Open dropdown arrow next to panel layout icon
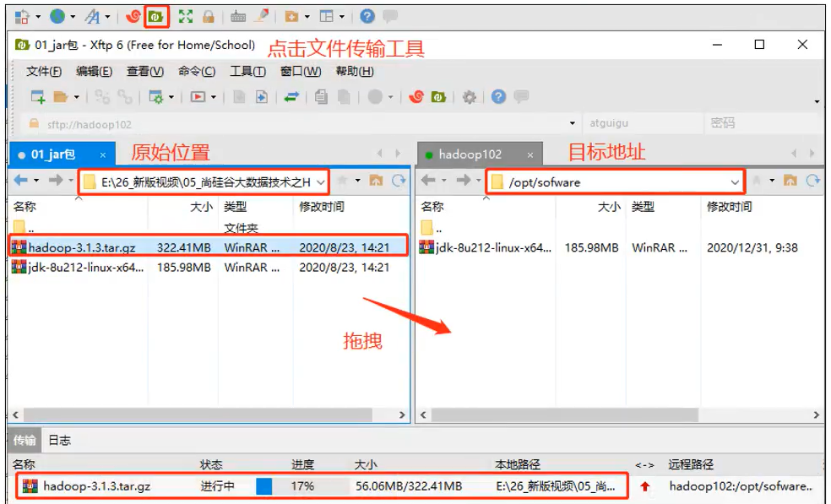831x504 pixels. (x=342, y=17)
